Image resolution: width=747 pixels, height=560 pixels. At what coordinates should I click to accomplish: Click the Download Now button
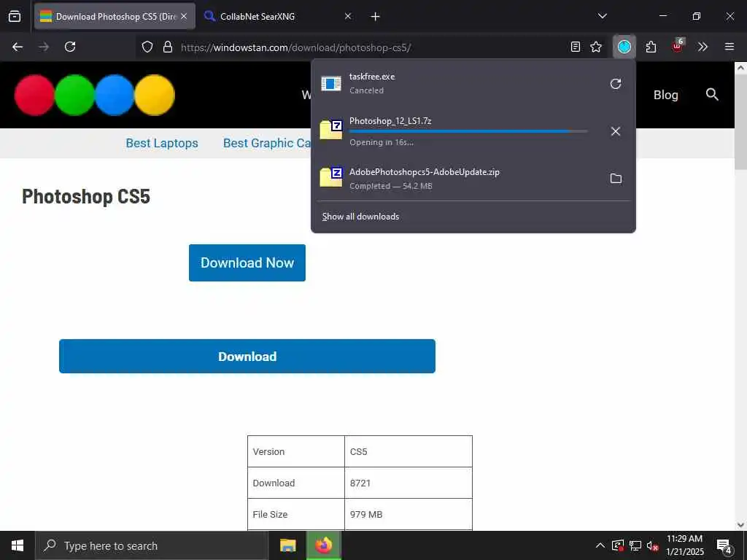(x=247, y=262)
